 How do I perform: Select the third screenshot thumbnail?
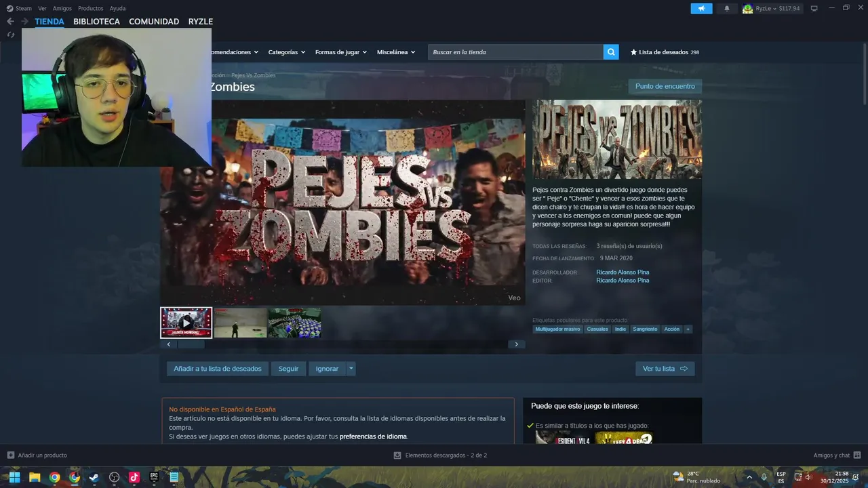[294, 323]
